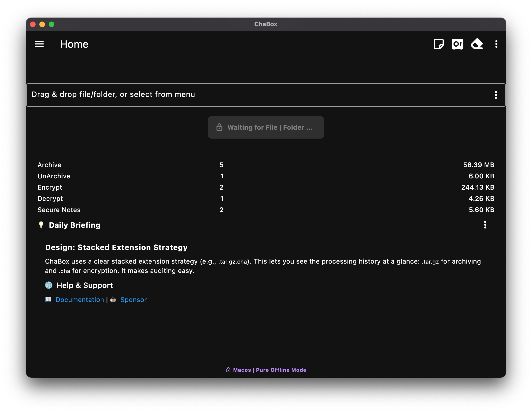Click the Drag & drop file/folder field
The height and width of the screenshot is (412, 532).
click(266, 95)
